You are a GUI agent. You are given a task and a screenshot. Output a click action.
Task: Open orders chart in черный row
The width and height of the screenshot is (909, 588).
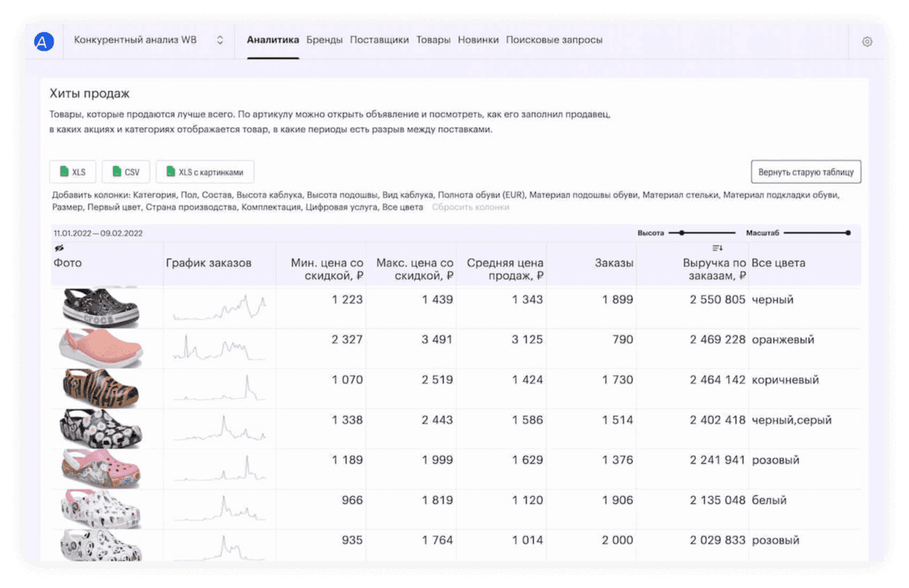pyautogui.click(x=219, y=308)
